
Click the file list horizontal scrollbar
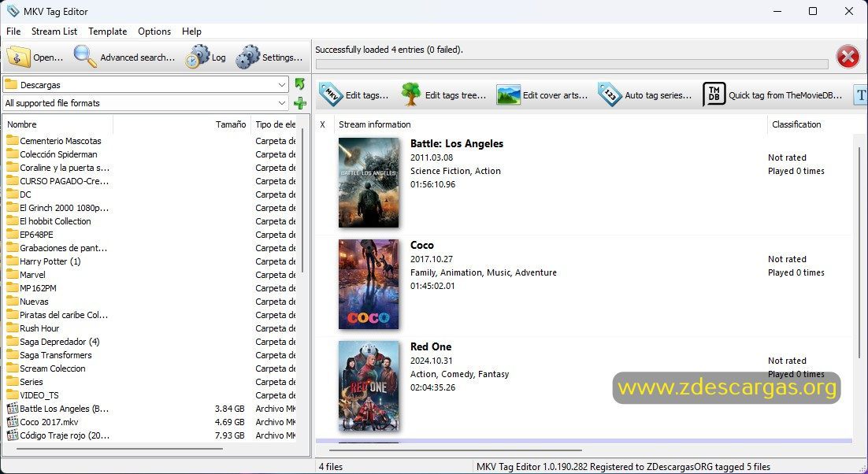click(x=120, y=449)
